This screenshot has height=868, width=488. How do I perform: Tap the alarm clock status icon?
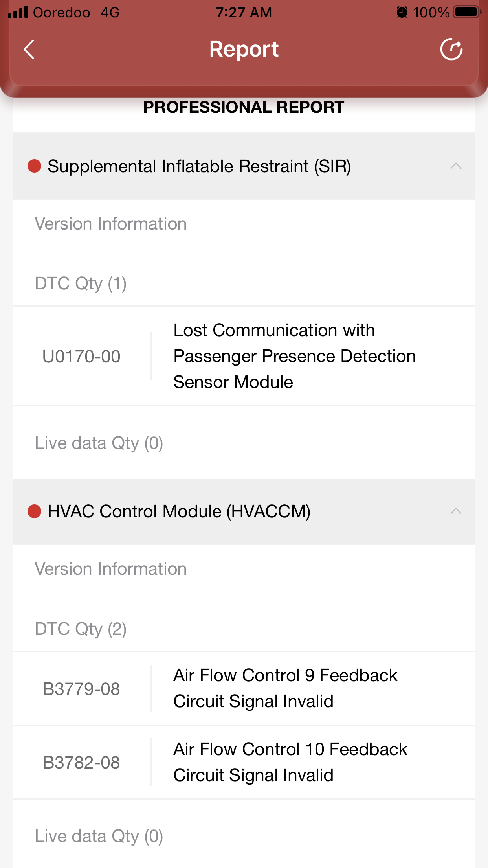click(402, 12)
